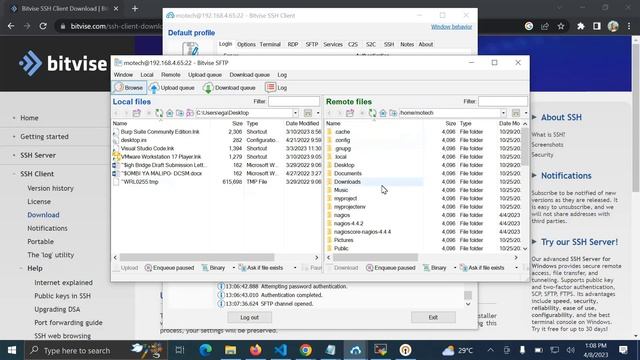Click the local path field C:\Users
640x360 pixels.
(244, 113)
